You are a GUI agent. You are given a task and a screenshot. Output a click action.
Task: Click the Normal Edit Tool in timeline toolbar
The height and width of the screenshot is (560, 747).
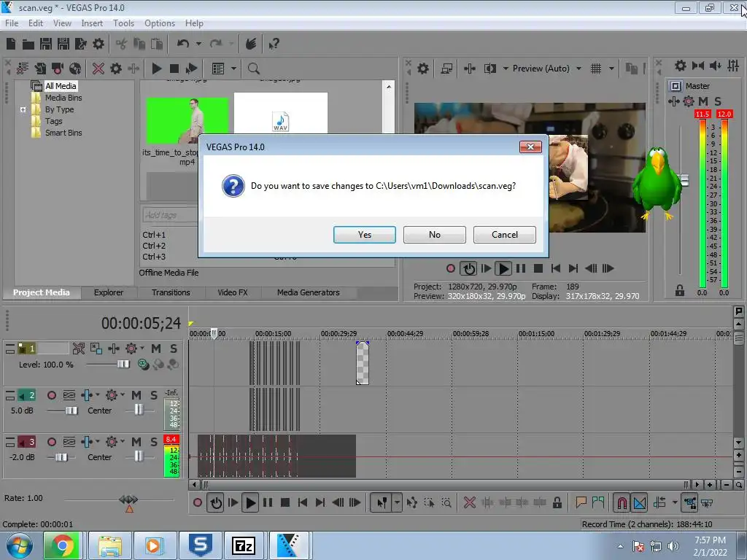pyautogui.click(x=382, y=503)
